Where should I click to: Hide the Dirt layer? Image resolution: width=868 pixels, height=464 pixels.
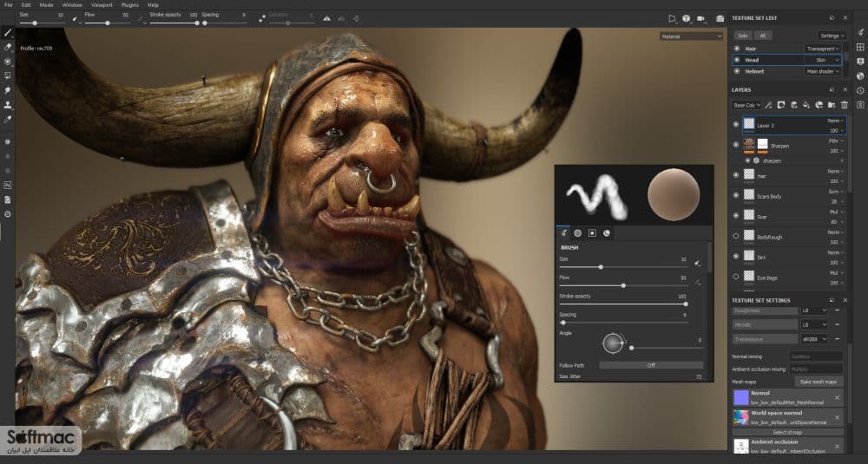pos(736,256)
